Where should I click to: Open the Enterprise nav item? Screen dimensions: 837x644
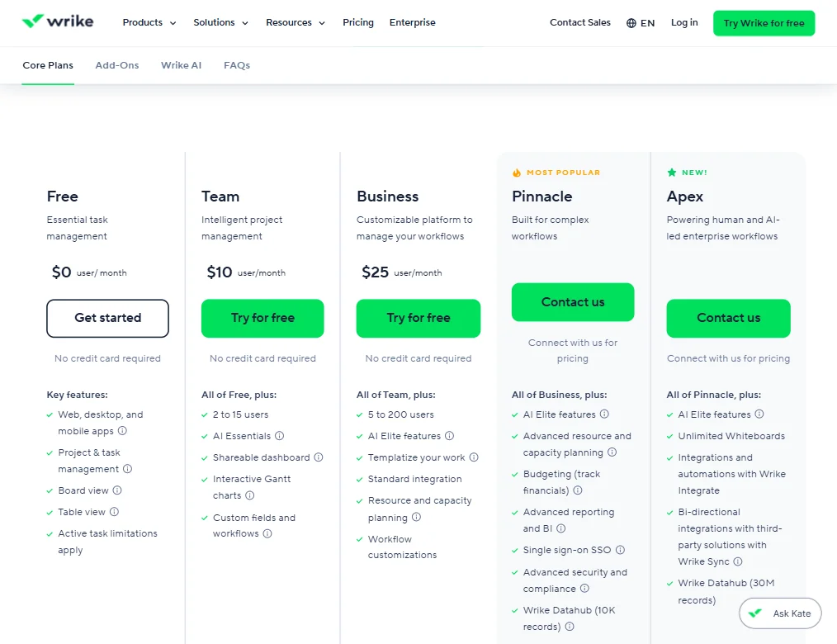412,22
